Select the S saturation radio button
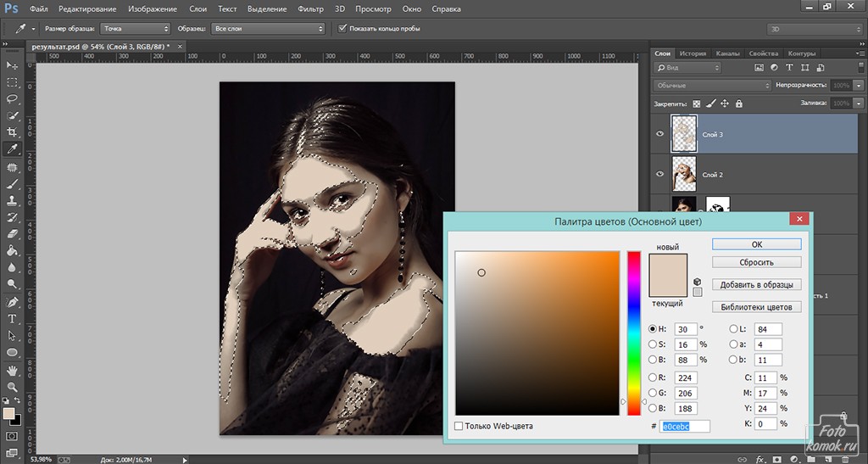 coord(653,344)
